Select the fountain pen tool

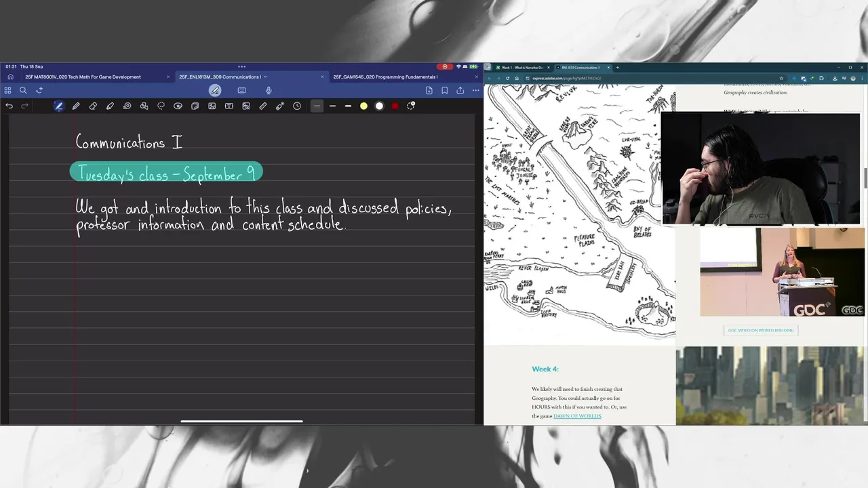(59, 106)
